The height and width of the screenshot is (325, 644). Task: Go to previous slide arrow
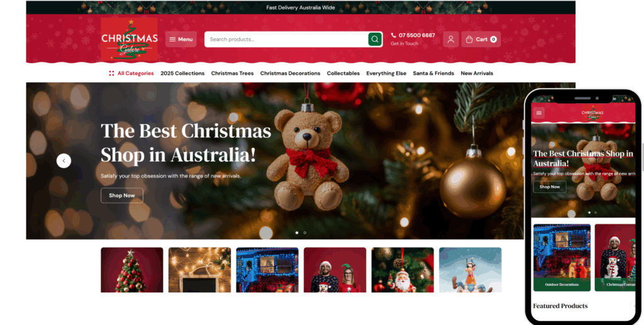point(64,161)
